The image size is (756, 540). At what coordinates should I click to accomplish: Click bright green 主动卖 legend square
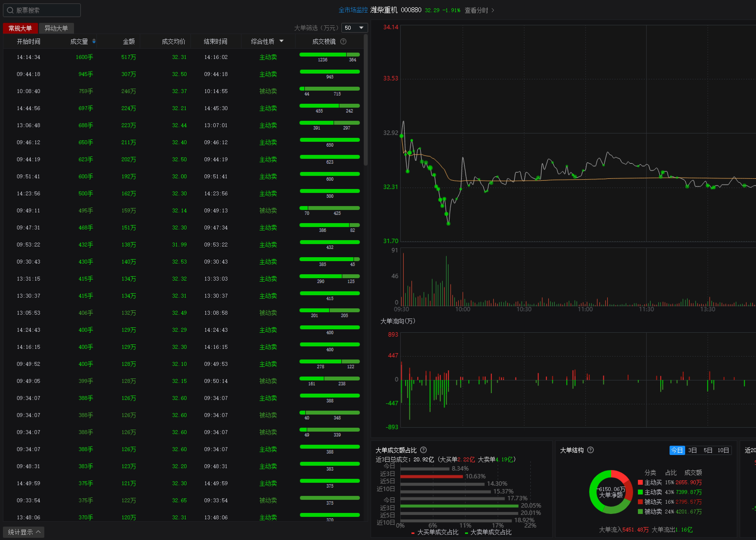640,492
